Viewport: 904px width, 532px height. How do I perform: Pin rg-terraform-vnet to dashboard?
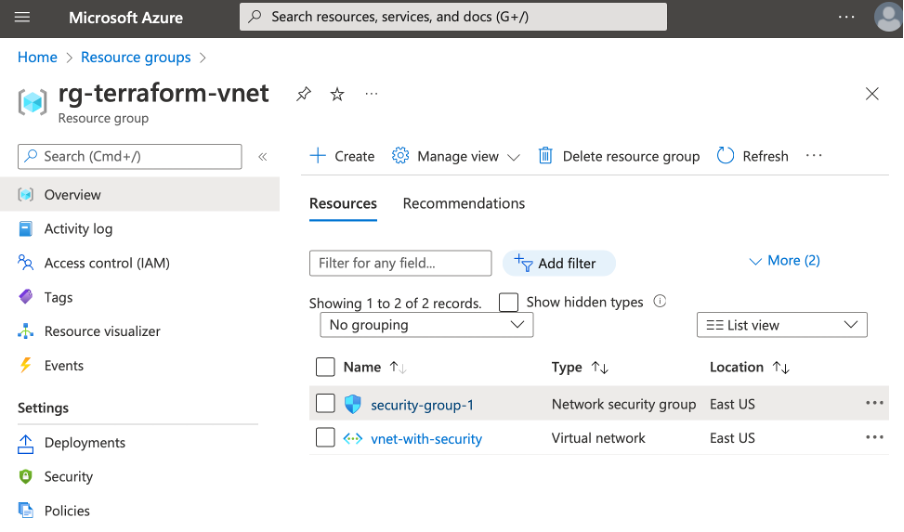tap(303, 94)
